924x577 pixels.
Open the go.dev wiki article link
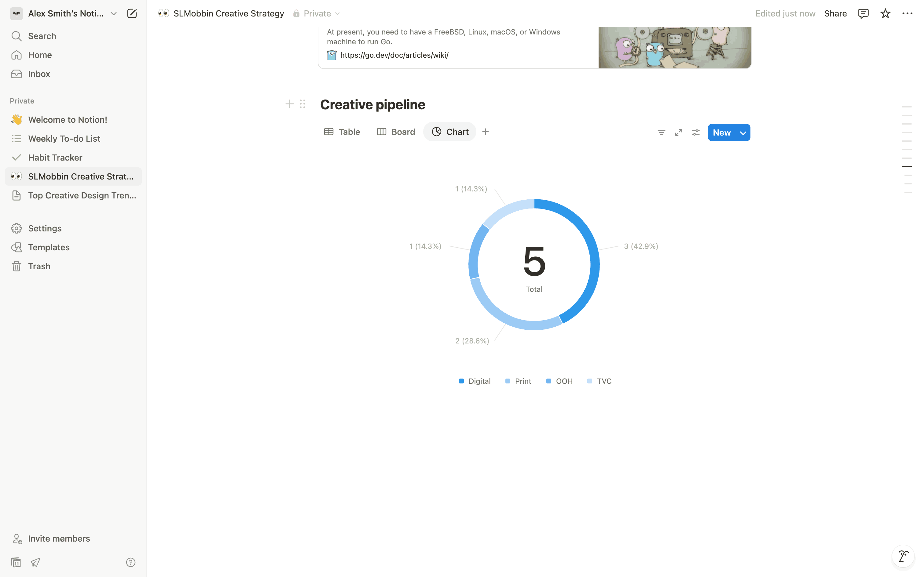coord(394,55)
